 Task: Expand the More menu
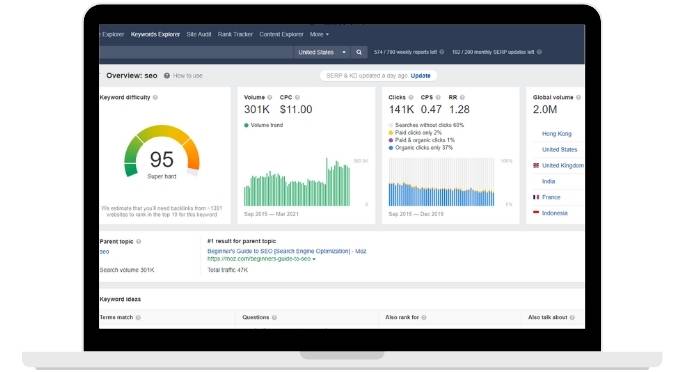(x=319, y=34)
